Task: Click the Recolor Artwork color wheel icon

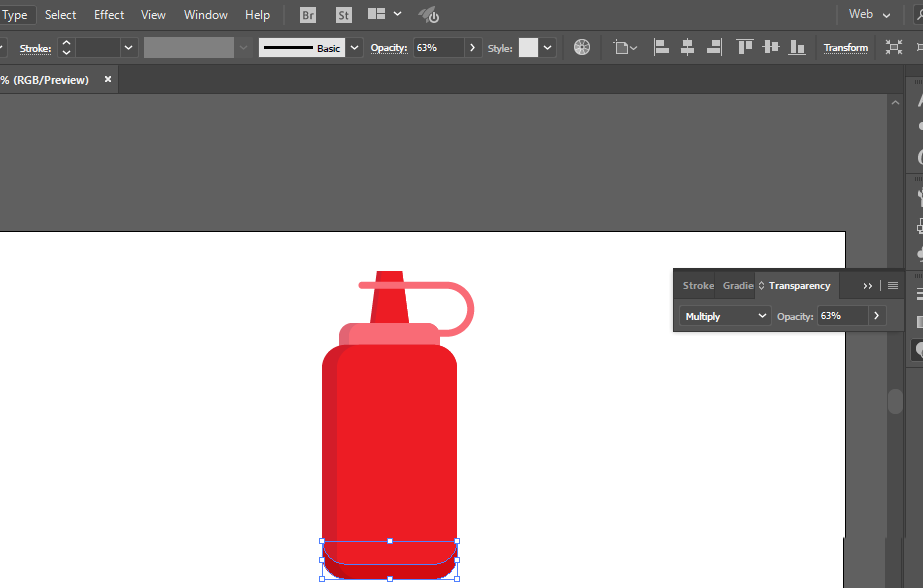Action: [x=582, y=47]
